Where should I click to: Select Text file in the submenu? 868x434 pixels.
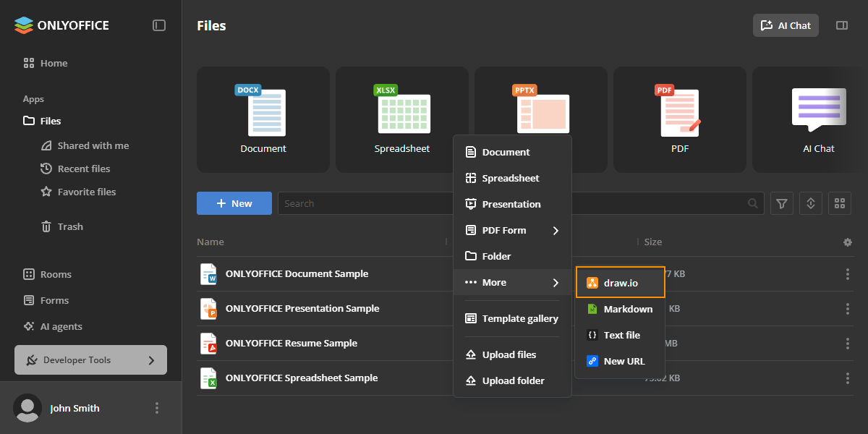(x=620, y=336)
